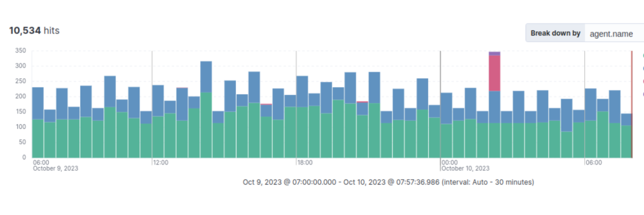
Task: Click the "Break down by" label
Action: pos(555,33)
